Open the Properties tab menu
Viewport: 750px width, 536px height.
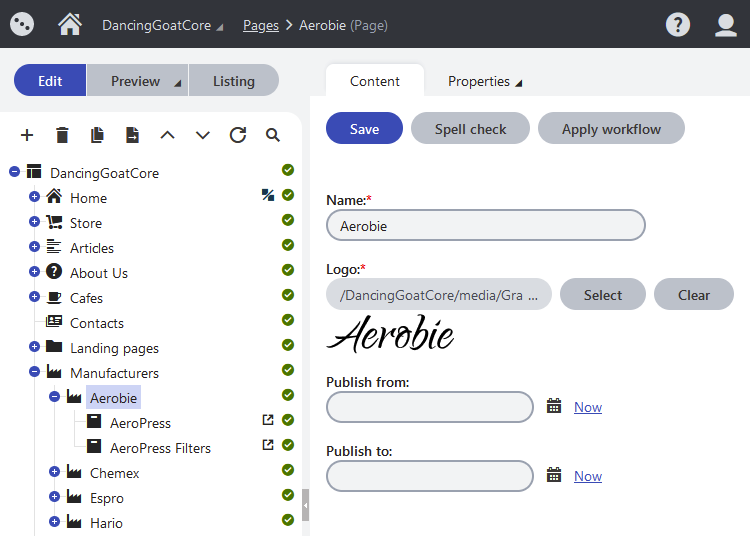click(x=484, y=81)
